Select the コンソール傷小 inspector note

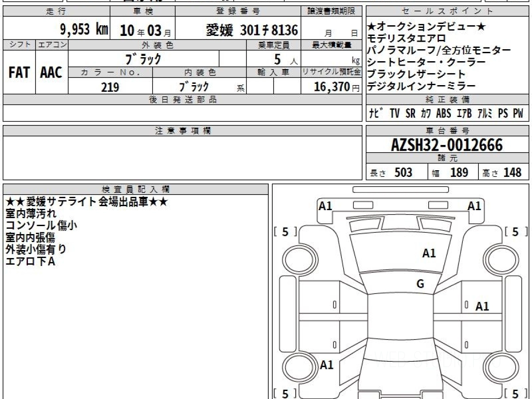coord(41,226)
